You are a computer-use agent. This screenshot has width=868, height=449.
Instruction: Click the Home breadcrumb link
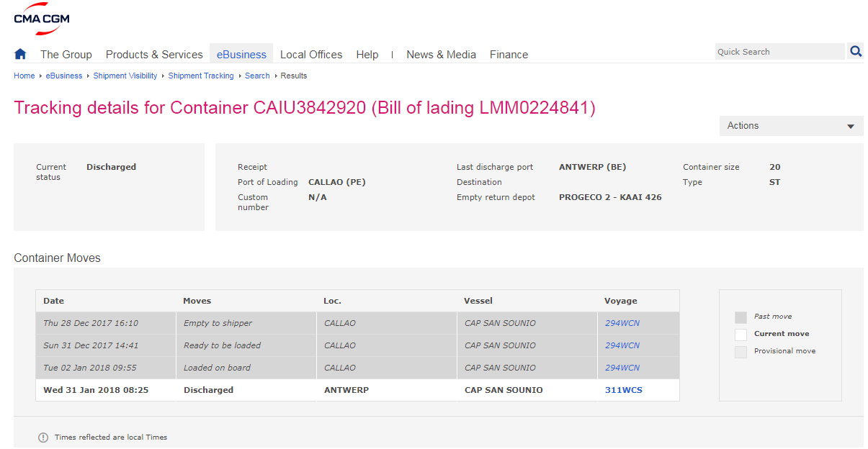(x=24, y=76)
